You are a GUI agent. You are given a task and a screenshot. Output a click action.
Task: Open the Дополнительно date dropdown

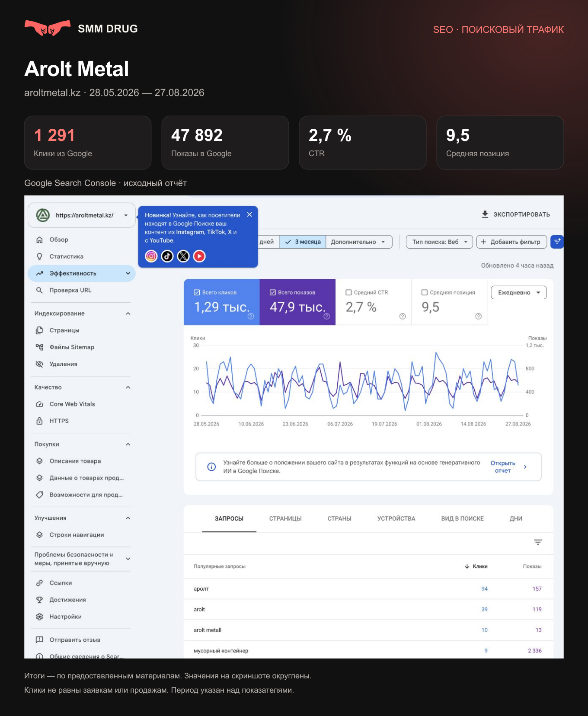[x=359, y=242]
